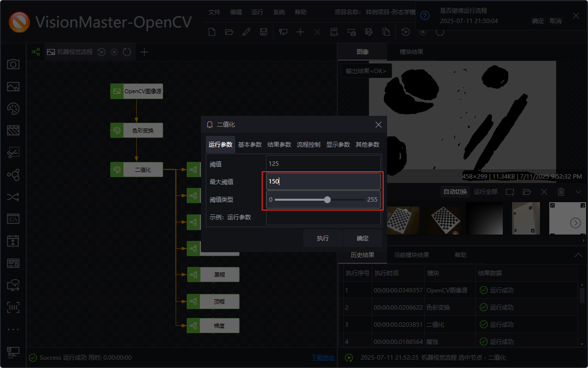Click the record dot icon in the toolbar
Image resolution: width=588 pixels, height=368 pixels.
pos(422,31)
